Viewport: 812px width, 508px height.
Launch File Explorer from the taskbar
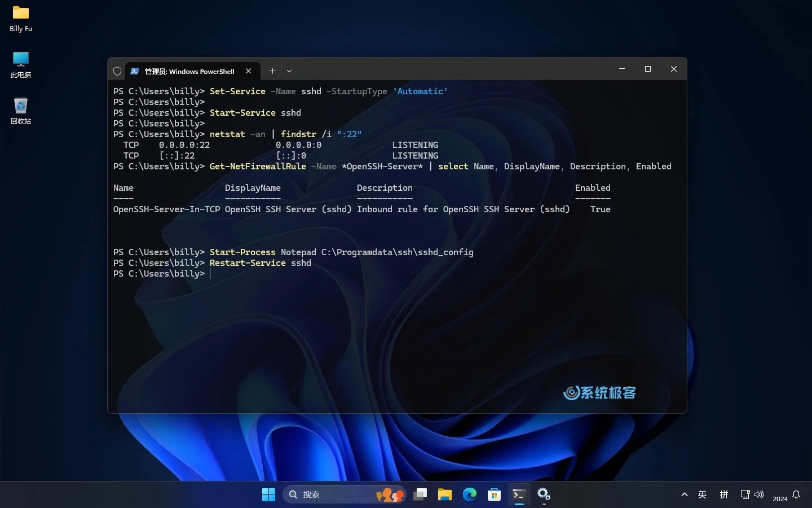pos(445,494)
